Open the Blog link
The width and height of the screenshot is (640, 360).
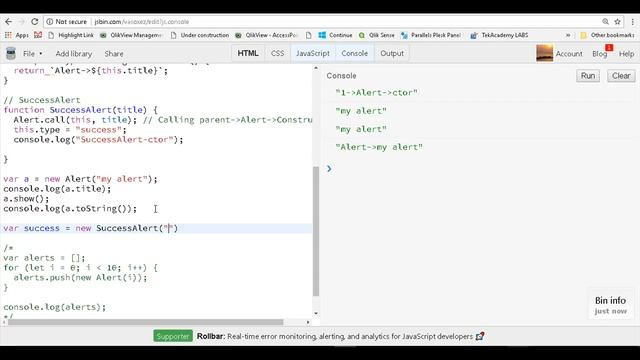point(600,54)
